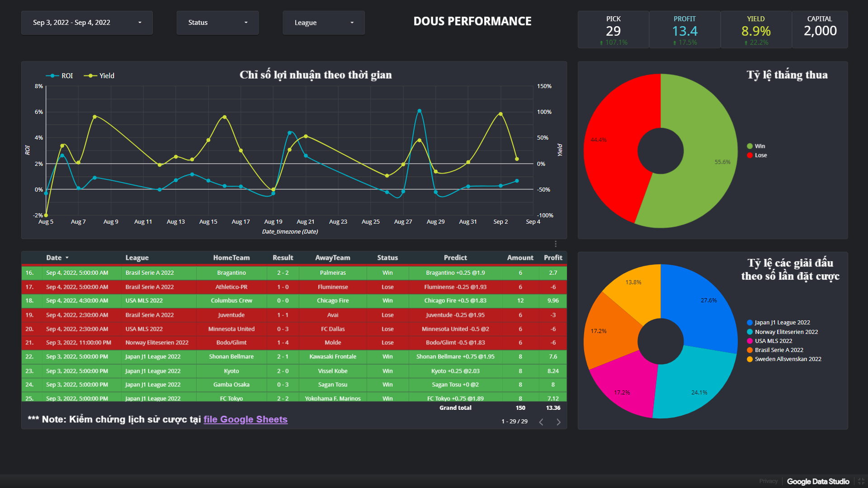Screen dimensions: 868x488
Task: Toggle the Yield series in chart legend
Action: (99, 76)
